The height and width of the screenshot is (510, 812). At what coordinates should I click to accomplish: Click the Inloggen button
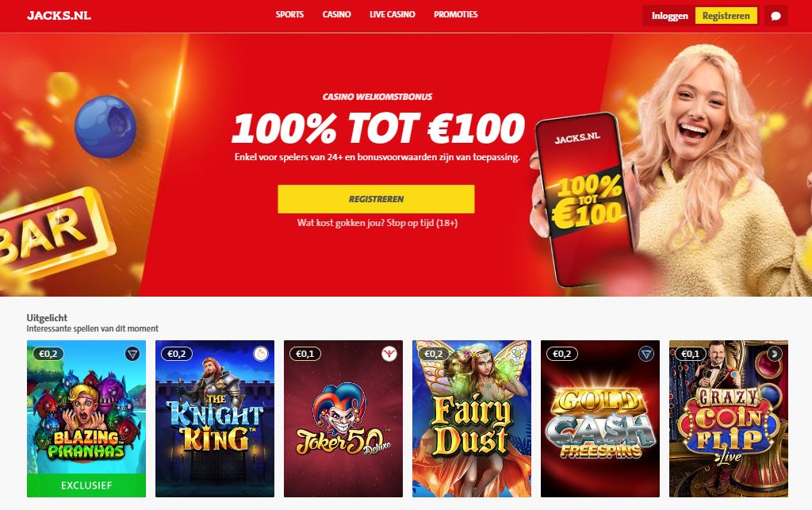pyautogui.click(x=669, y=16)
